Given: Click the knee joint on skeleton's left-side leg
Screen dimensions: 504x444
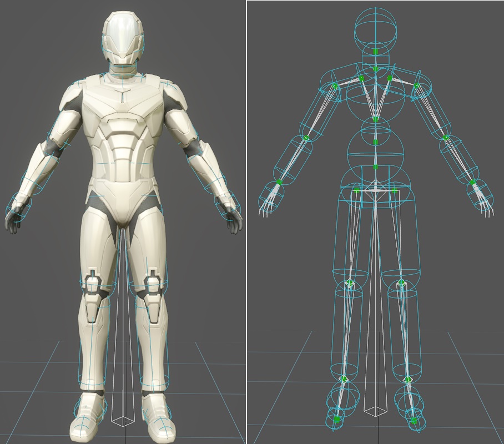Looking at the screenshot, I should click(x=350, y=282).
